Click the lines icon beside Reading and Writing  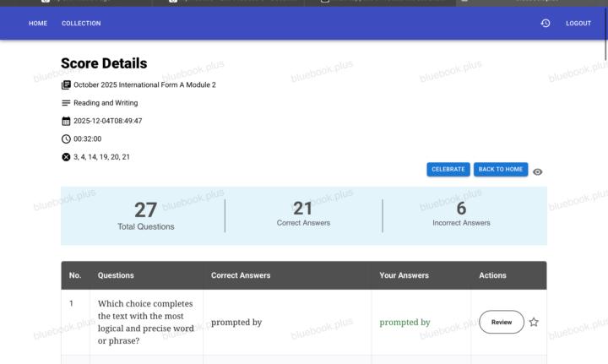pos(66,103)
